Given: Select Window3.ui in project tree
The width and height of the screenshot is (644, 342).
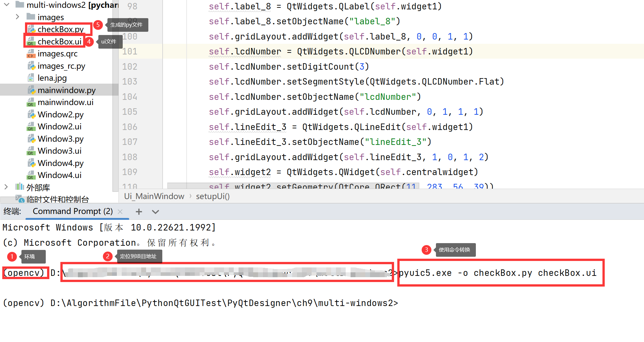Looking at the screenshot, I should (59, 151).
